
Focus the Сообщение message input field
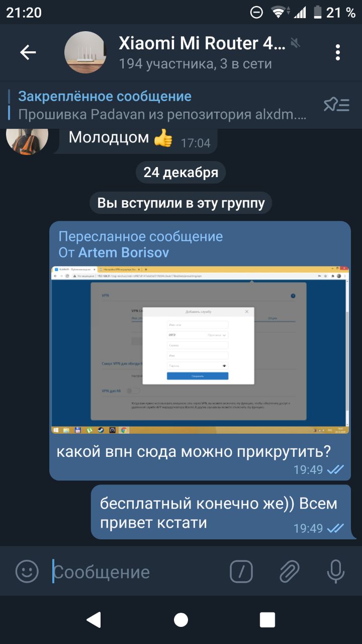[136, 572]
